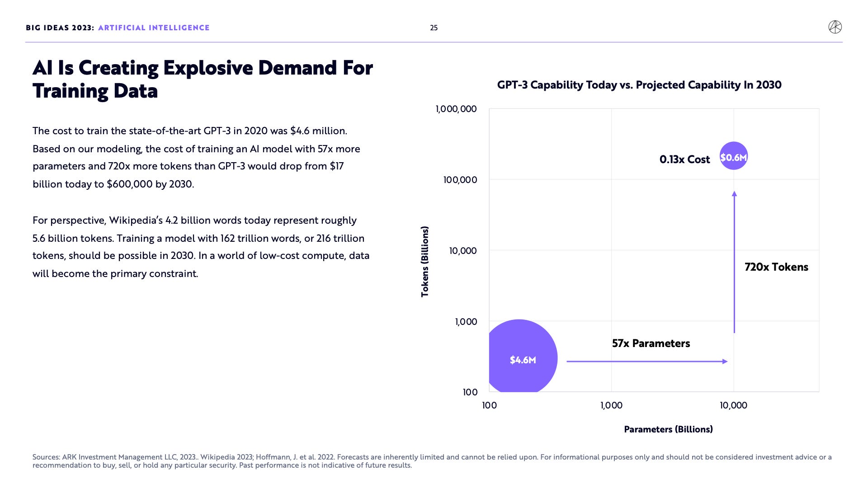Click the line '5.6 billion tokens. Training a model'

pos(198,239)
